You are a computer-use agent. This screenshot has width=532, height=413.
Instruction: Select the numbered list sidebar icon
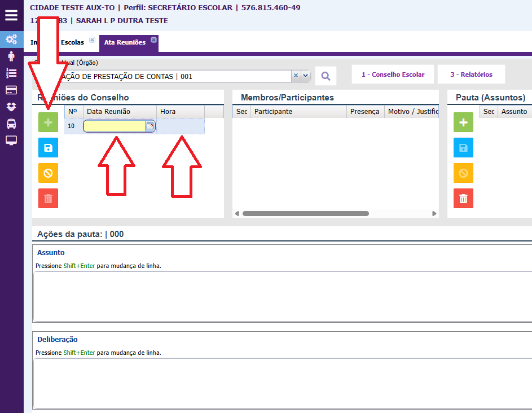(x=11, y=73)
